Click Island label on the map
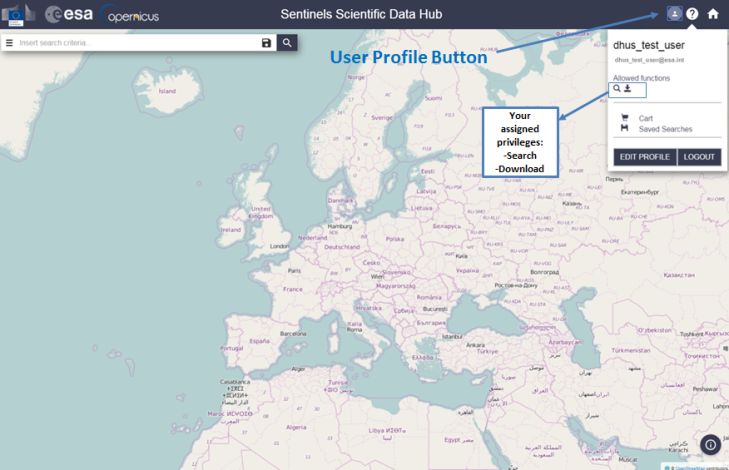Image resolution: width=729 pixels, height=470 pixels. coord(167,91)
